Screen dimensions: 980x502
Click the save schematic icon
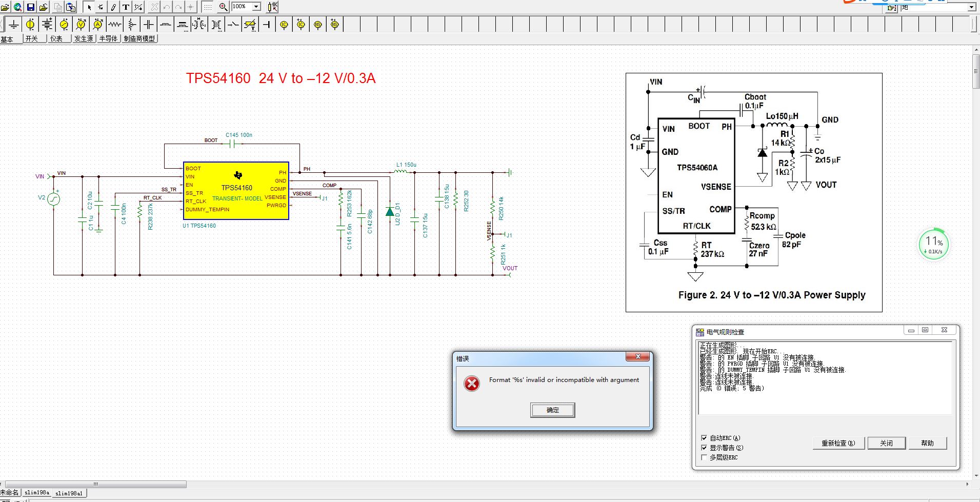(31, 7)
